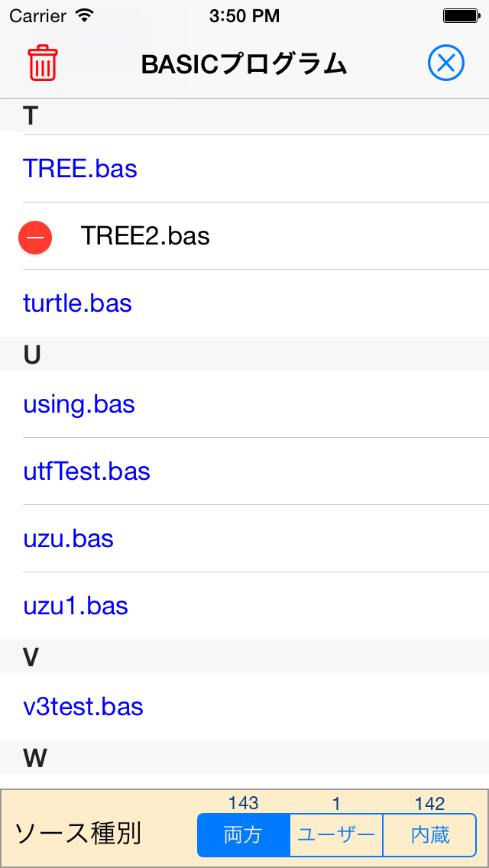Tap the U section header
Screen dimensions: 489x868
[x=244, y=355]
